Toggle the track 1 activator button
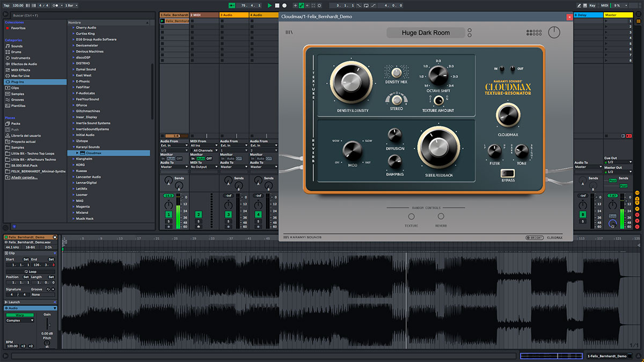The image size is (644, 362). tap(169, 215)
